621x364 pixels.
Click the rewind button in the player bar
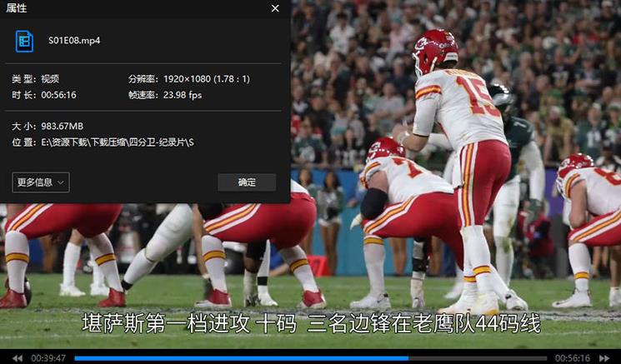17,358
